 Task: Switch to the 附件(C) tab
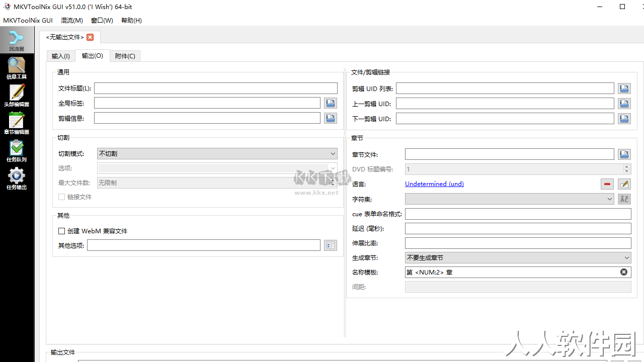pyautogui.click(x=125, y=56)
